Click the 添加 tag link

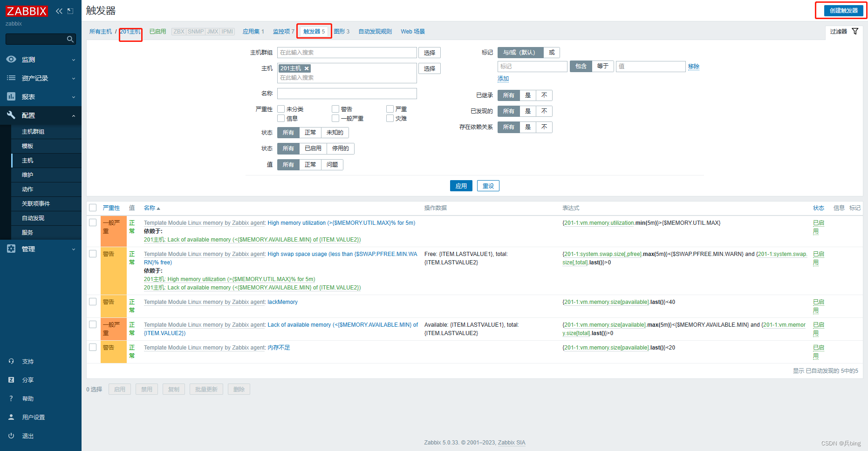tap(503, 79)
